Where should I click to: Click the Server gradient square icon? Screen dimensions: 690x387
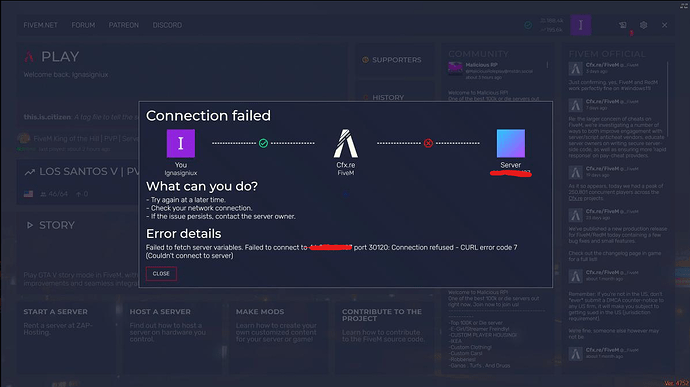(510, 143)
